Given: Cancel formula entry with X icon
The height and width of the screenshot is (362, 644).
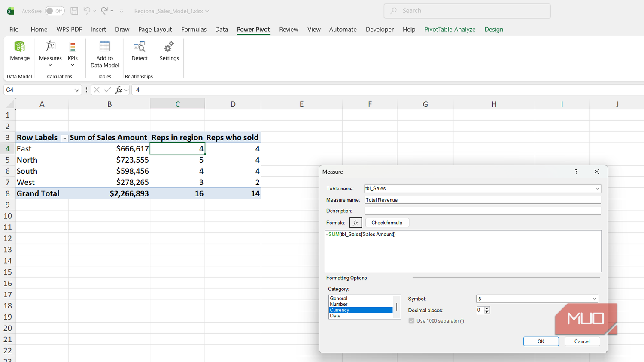Looking at the screenshot, I should click(x=97, y=90).
